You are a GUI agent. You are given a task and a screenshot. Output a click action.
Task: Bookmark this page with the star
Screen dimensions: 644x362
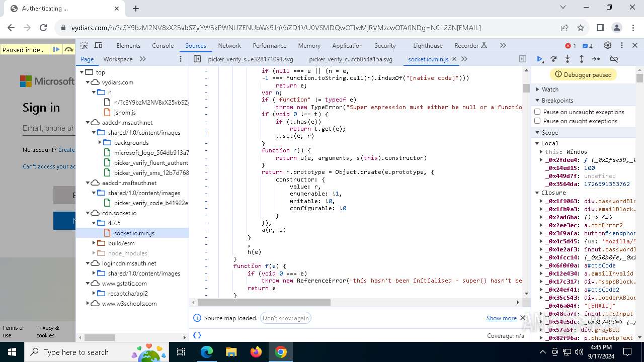[x=581, y=28]
